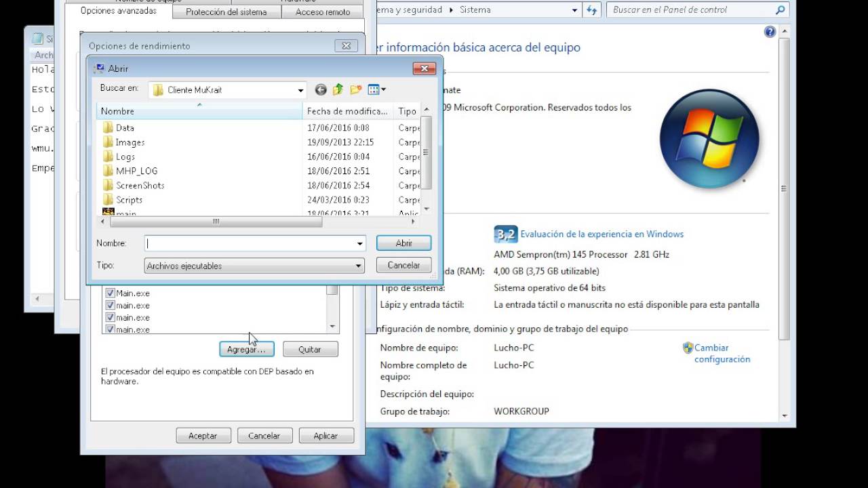Select the Images folder icon
Screen dimensions: 868x488
tap(108, 142)
